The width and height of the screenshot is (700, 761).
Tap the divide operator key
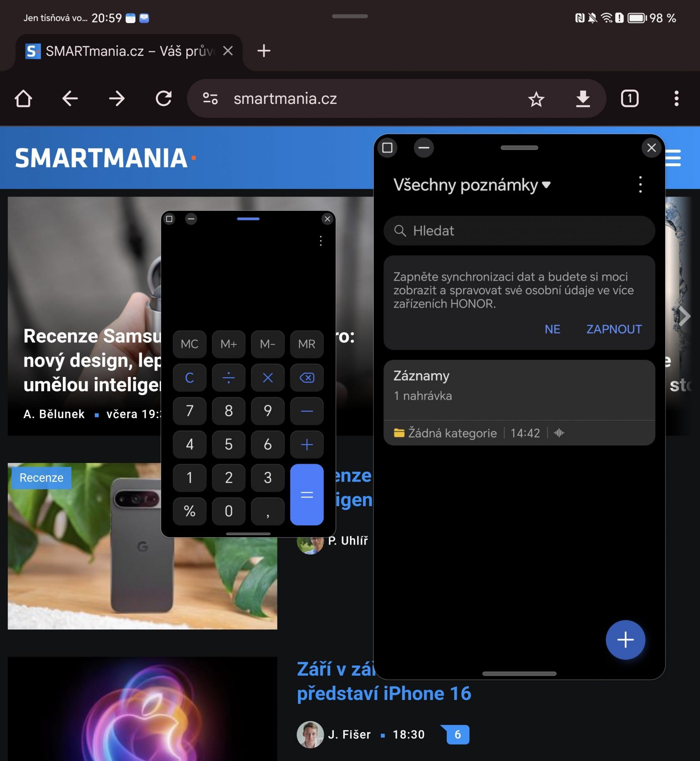tap(229, 378)
